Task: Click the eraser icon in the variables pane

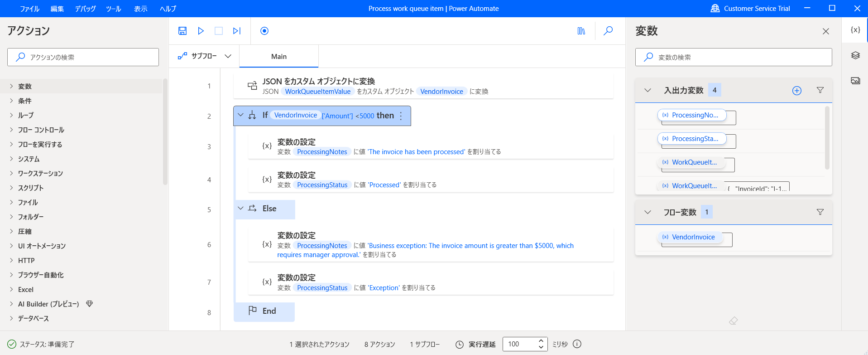Action: pyautogui.click(x=734, y=321)
